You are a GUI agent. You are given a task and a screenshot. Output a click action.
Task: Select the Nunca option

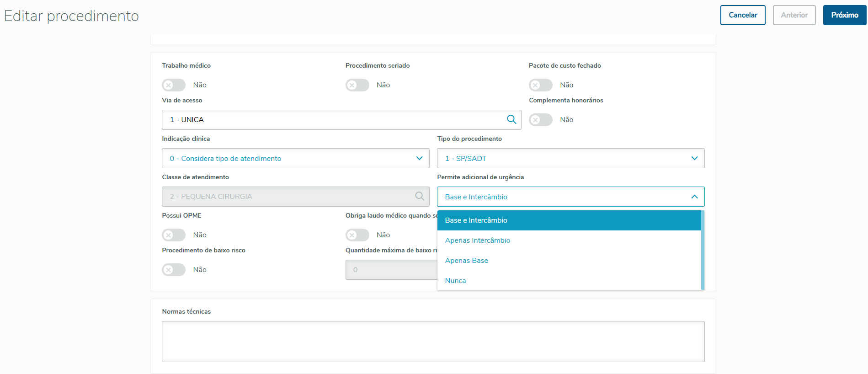pos(456,281)
